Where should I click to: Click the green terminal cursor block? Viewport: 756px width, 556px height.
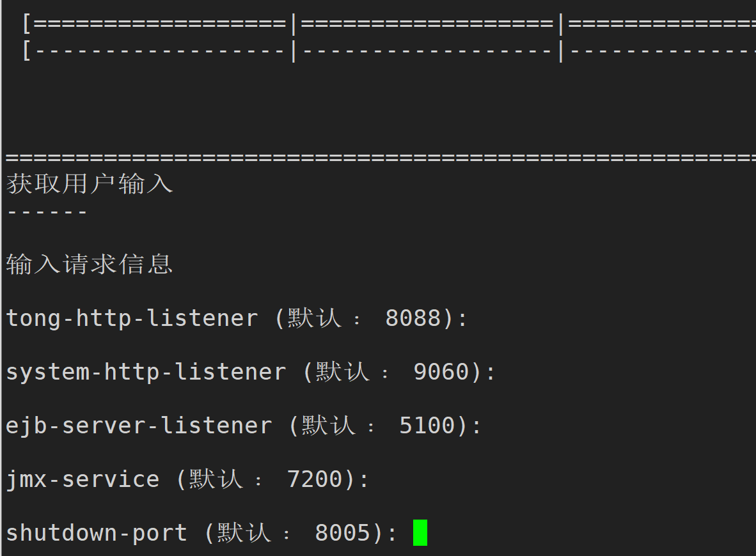tap(420, 532)
